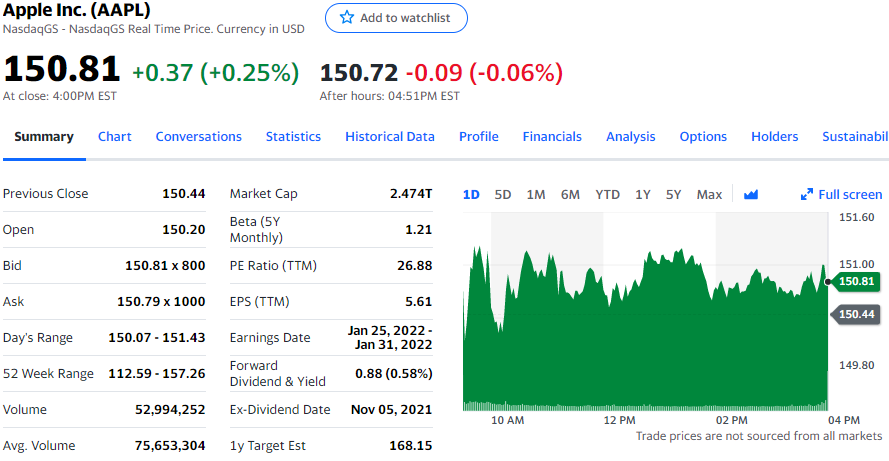The height and width of the screenshot is (461, 889).
Task: Switch to the Profile tab
Action: click(479, 137)
